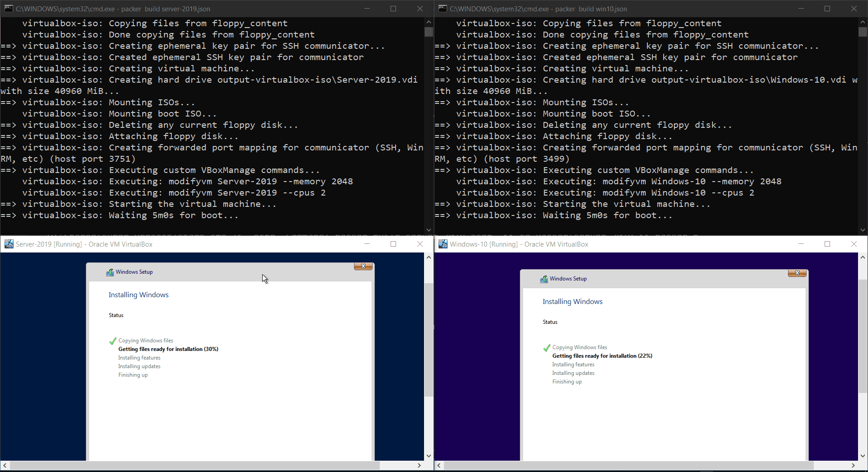Click scroll down arrow in Server-2019 VM window
The height and width of the screenshot is (472, 868).
[x=429, y=456]
